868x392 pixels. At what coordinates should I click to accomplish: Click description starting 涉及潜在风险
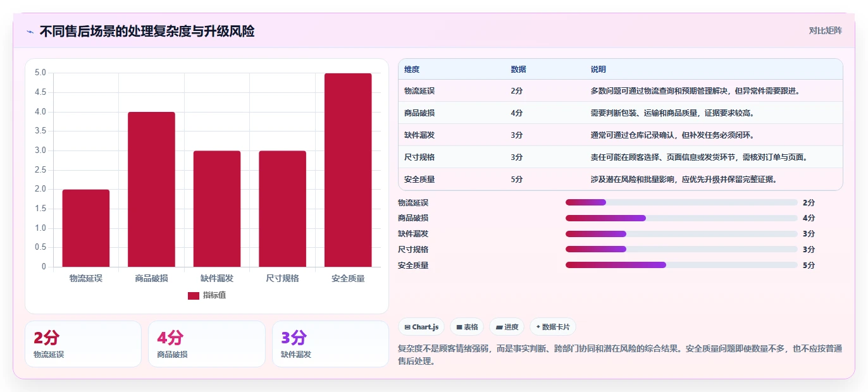coord(684,180)
